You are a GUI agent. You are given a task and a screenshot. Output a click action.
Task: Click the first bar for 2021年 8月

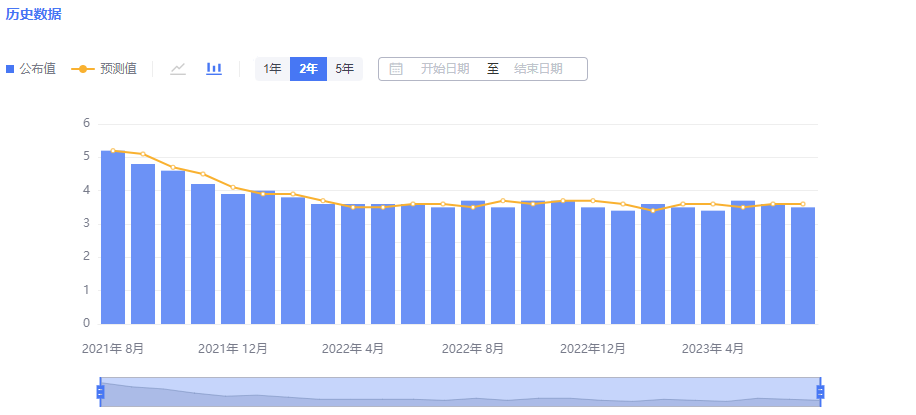tap(113, 238)
